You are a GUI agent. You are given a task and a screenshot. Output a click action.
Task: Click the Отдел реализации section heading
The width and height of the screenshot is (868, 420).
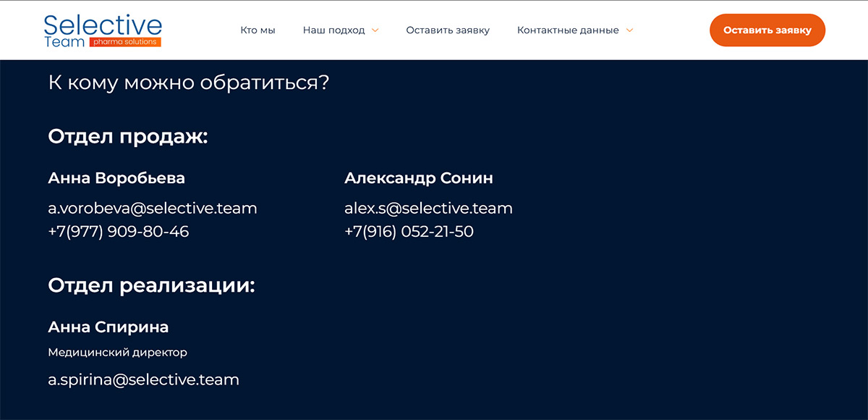coord(151,285)
